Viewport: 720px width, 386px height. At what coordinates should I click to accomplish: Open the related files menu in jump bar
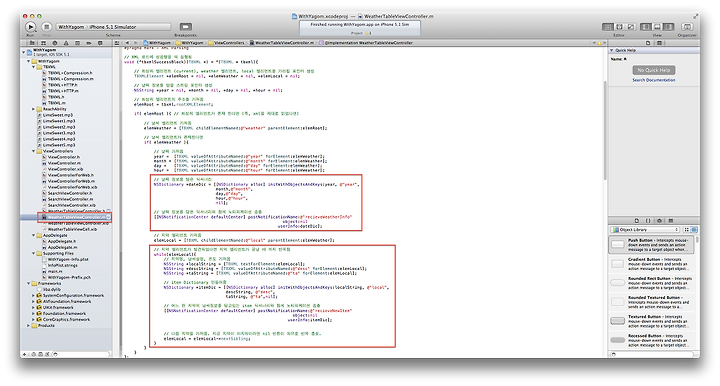pyautogui.click(x=117, y=43)
